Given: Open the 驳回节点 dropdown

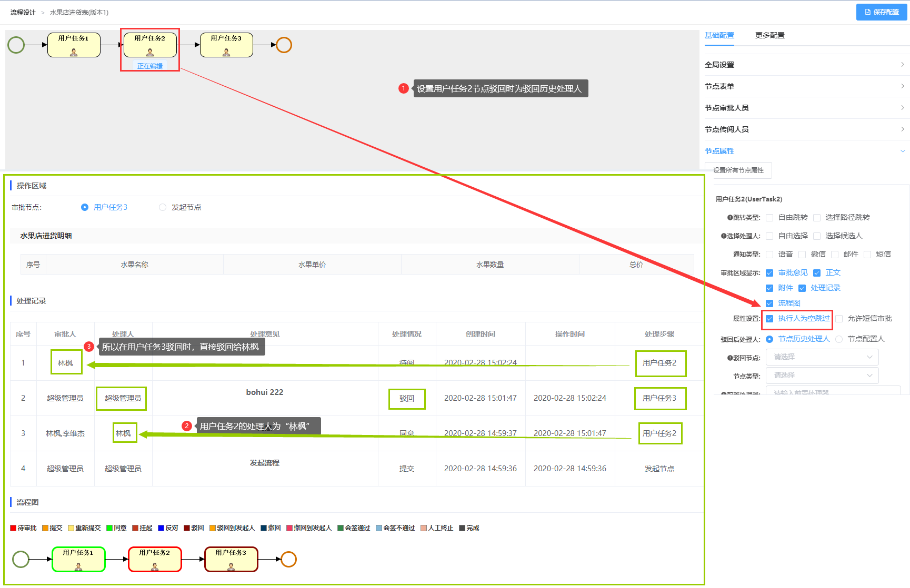Looking at the screenshot, I should click(x=822, y=357).
